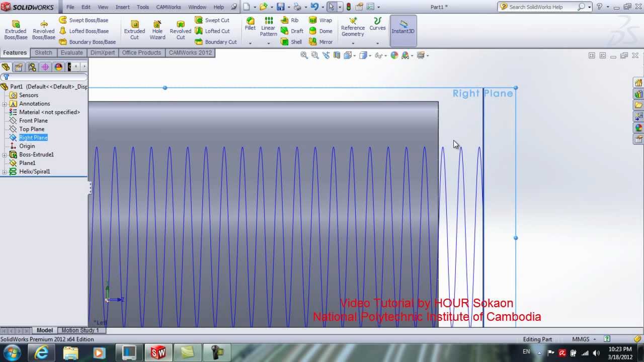Choose the Mirror feature
Screen dimensions: 644x362
coord(321,42)
